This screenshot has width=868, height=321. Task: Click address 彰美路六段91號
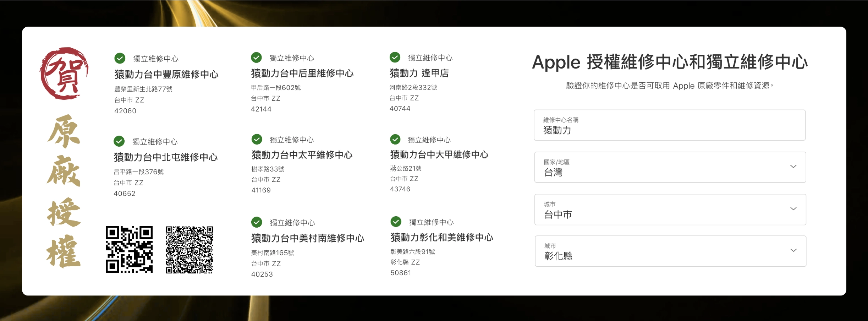click(413, 252)
